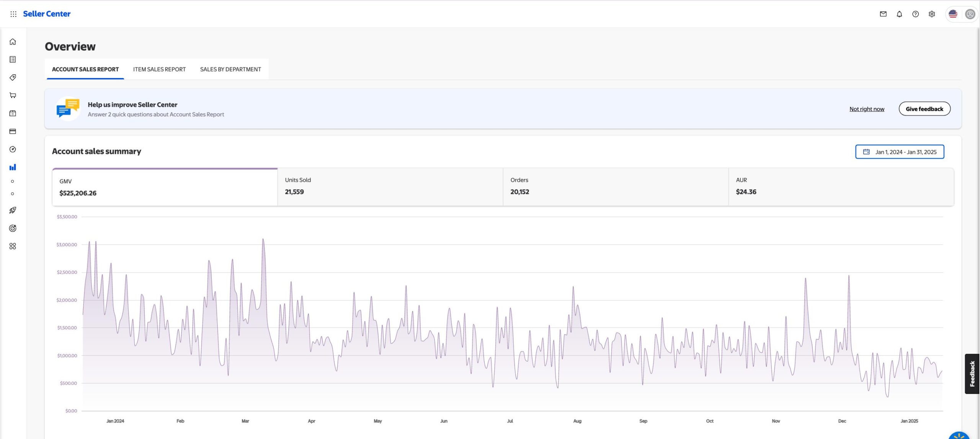Open the settings gear icon
980x439 pixels.
tap(932, 14)
